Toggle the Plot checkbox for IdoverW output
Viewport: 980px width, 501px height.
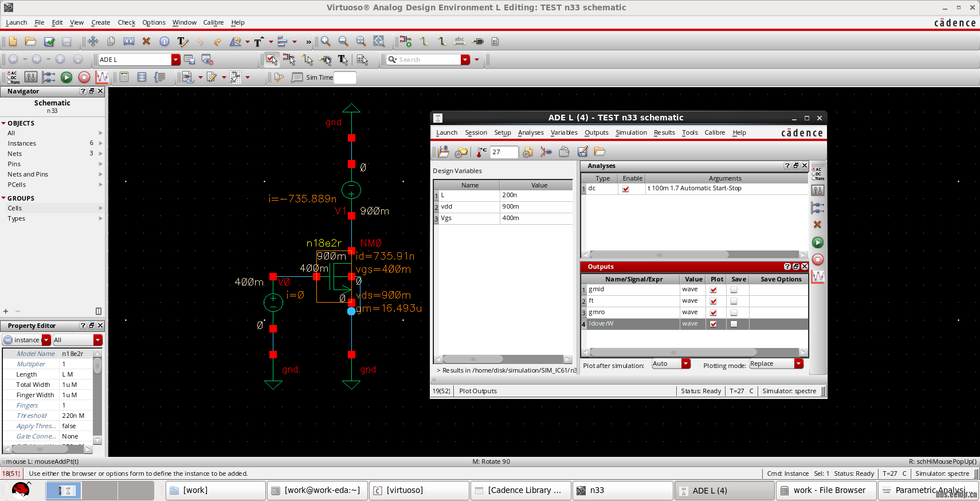714,324
